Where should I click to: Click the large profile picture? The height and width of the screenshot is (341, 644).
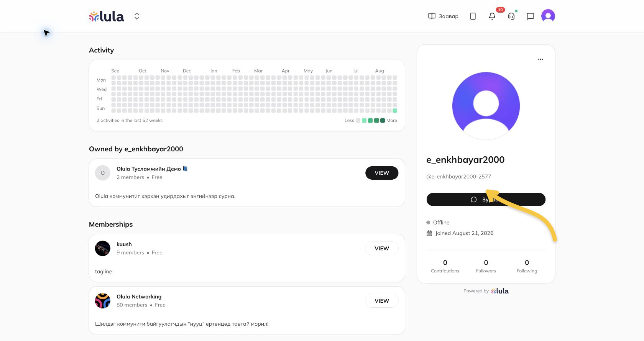tap(486, 106)
